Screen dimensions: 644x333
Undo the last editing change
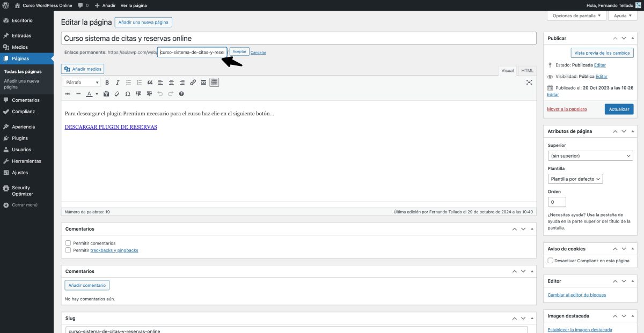[x=160, y=94]
